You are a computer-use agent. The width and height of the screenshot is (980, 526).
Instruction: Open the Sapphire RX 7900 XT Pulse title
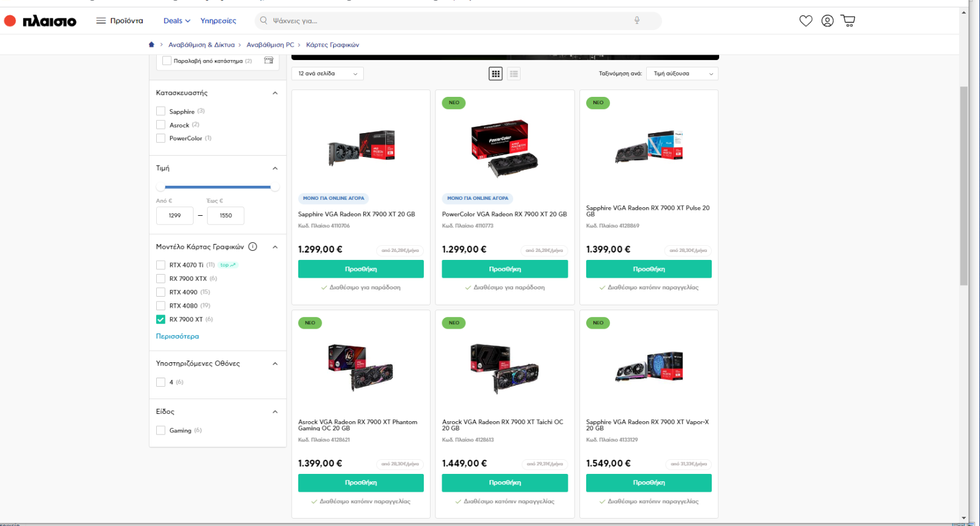click(x=647, y=211)
